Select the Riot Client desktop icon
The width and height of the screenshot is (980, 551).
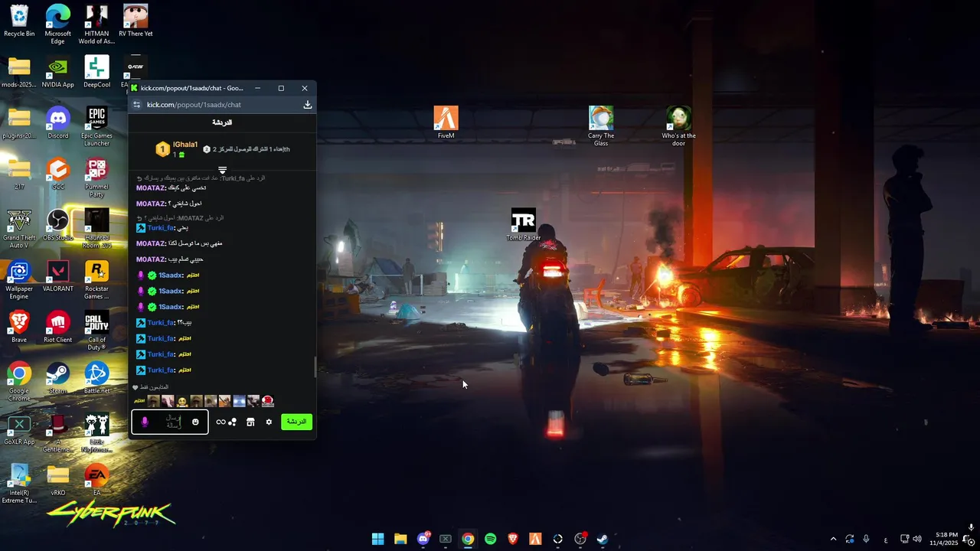(x=57, y=327)
